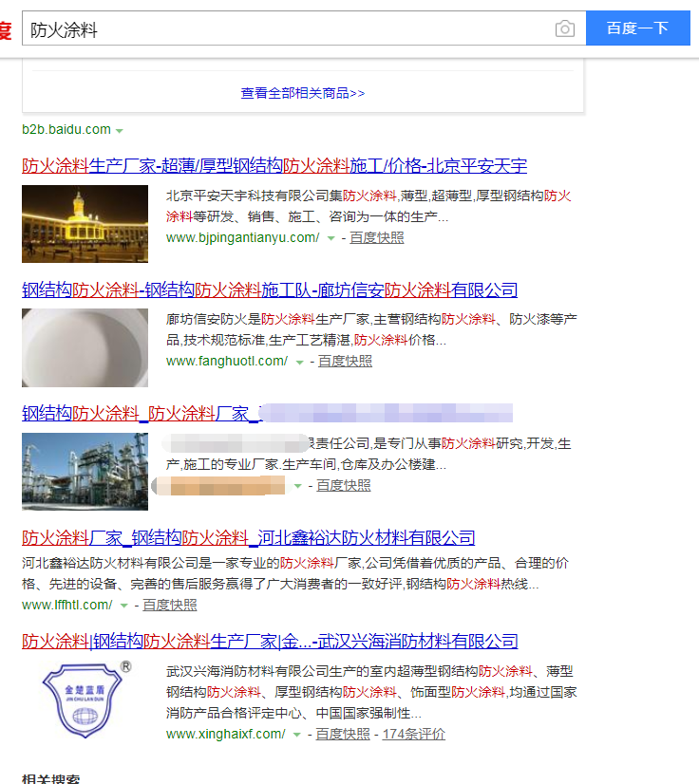Screen dimensions: 699x784
Task: Open 百度快照 for fanghuotl result
Action: (346, 361)
